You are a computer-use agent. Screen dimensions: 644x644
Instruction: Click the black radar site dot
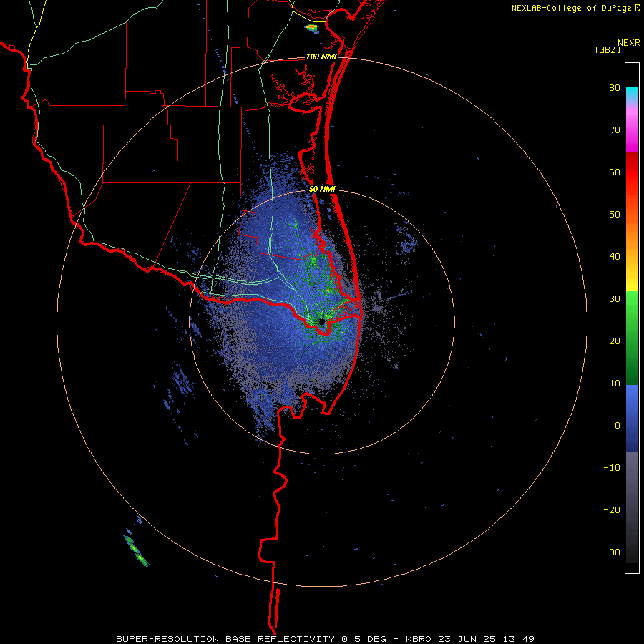tap(322, 321)
